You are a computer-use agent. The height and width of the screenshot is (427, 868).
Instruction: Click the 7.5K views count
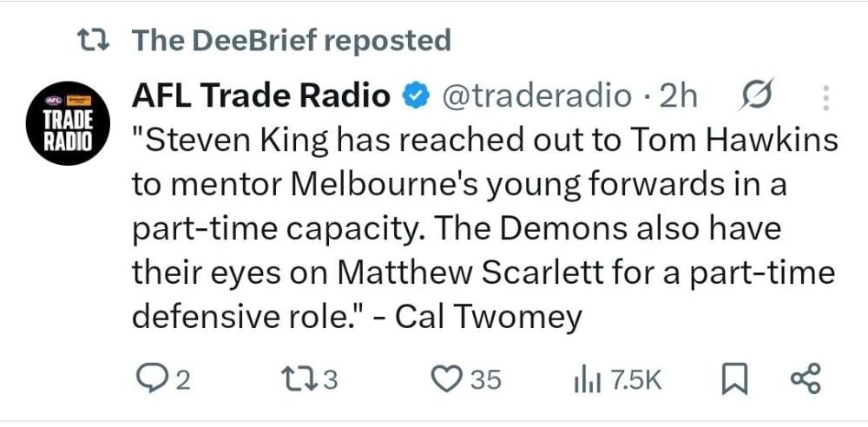[x=636, y=380]
